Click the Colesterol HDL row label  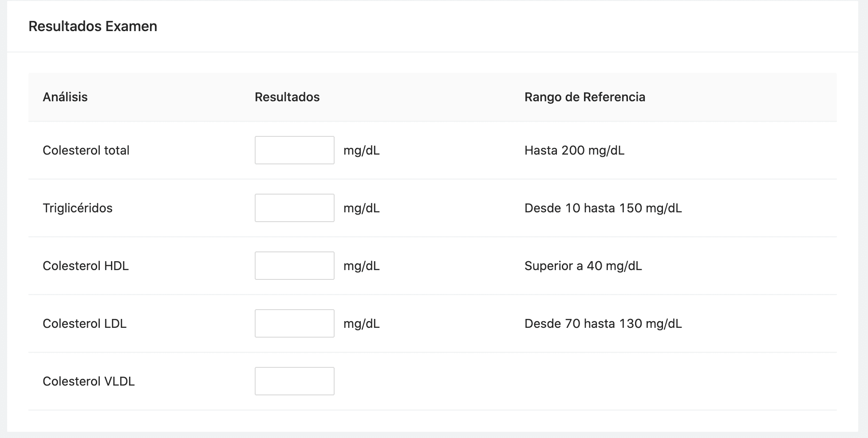85,266
